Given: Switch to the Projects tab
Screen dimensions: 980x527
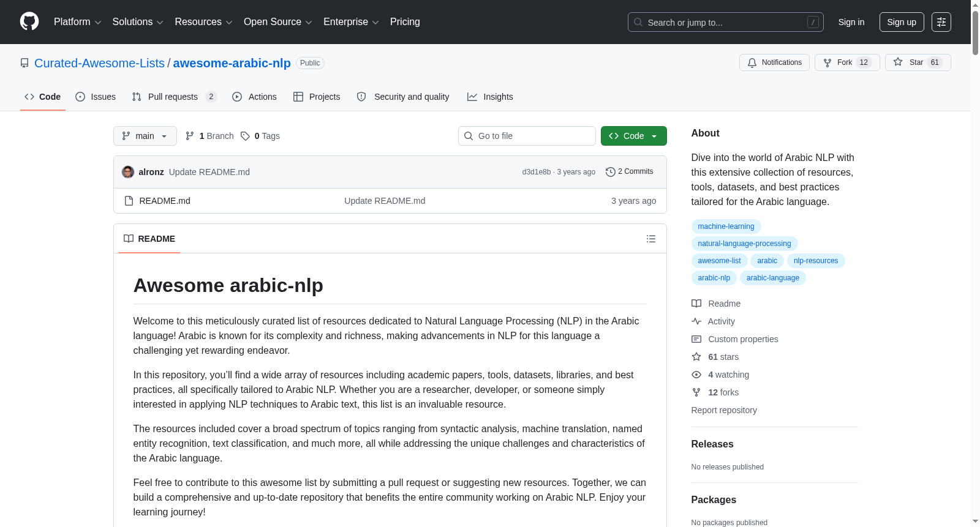Looking at the screenshot, I should click(x=317, y=97).
